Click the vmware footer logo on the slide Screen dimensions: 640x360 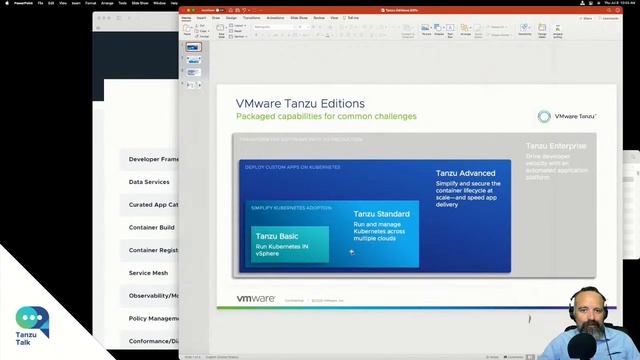click(x=256, y=299)
